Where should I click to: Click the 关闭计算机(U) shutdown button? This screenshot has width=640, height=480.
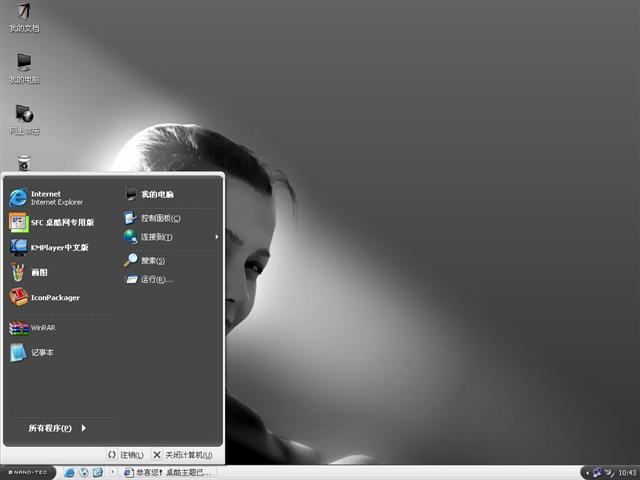pyautogui.click(x=183, y=455)
